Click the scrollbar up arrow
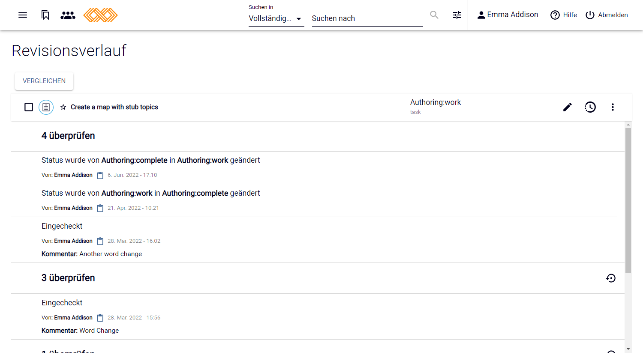 (x=628, y=125)
